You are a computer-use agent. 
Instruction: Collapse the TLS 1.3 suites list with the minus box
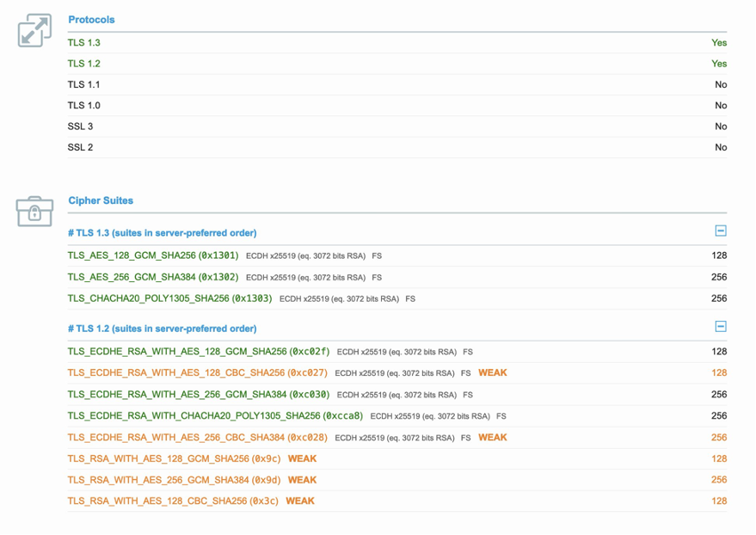tap(721, 231)
